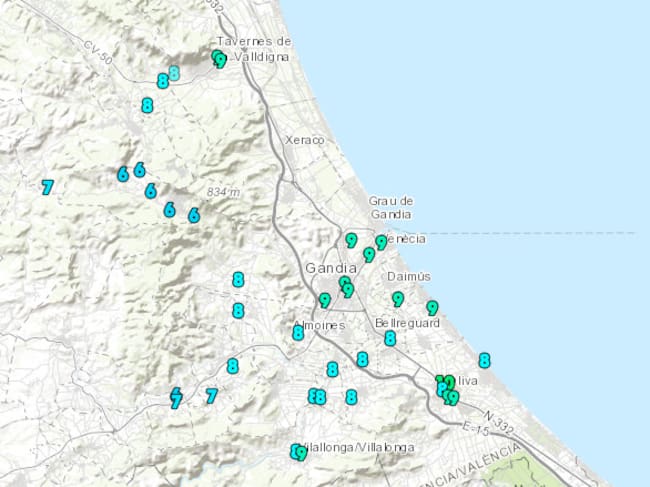Select the Grau de Gandia label

[x=390, y=207]
